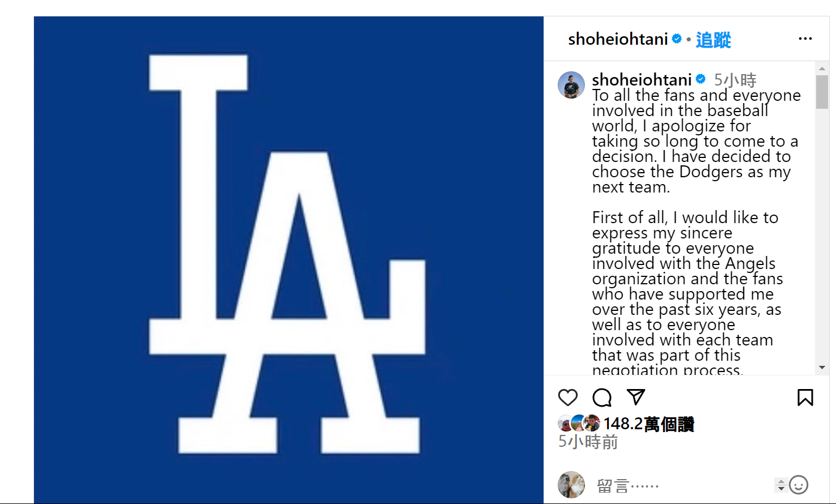Click the Dodgers LA logo image
836x504 pixels.
click(x=288, y=259)
